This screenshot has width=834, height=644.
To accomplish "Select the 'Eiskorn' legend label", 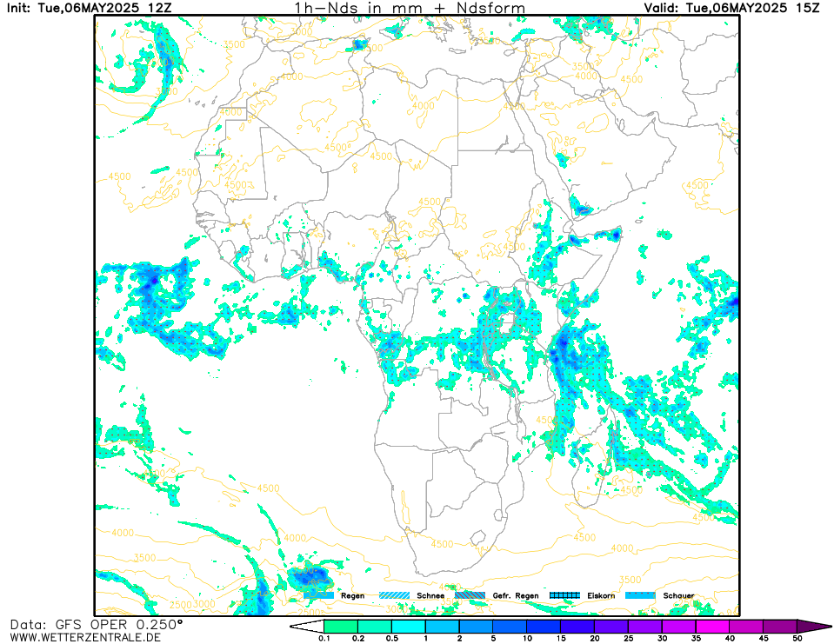I will pos(601,595).
